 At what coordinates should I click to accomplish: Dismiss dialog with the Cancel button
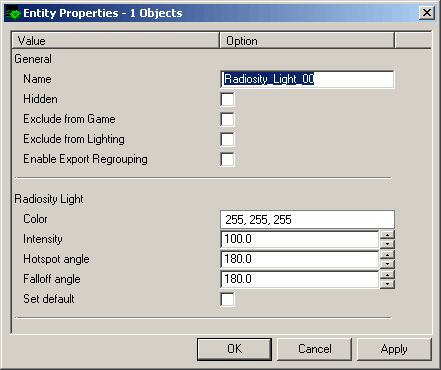314,349
